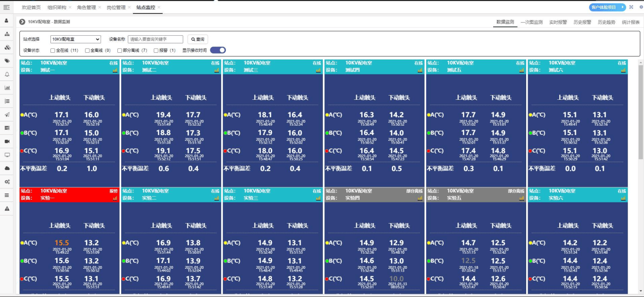Image resolution: width=644 pixels, height=297 pixels.
Task: Open the video camera icon in sidebar
Action: tap(7, 141)
